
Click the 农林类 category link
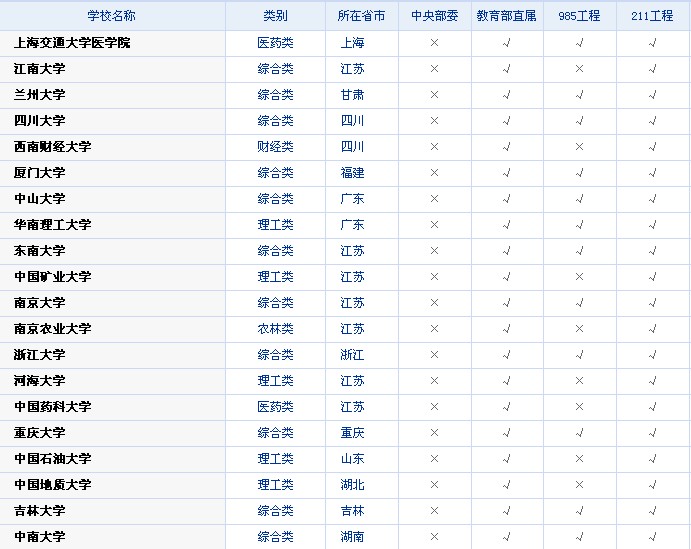pyautogui.click(x=275, y=329)
